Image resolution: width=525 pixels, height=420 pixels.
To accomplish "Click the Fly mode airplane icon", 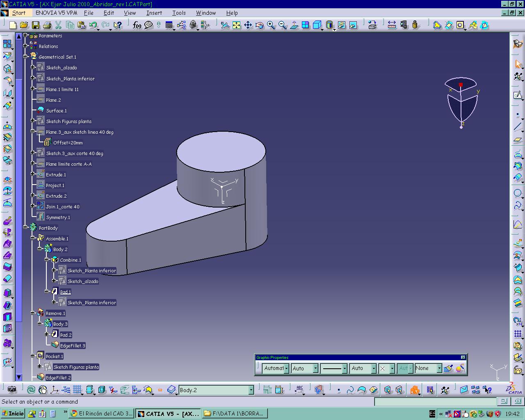I will click(x=225, y=25).
